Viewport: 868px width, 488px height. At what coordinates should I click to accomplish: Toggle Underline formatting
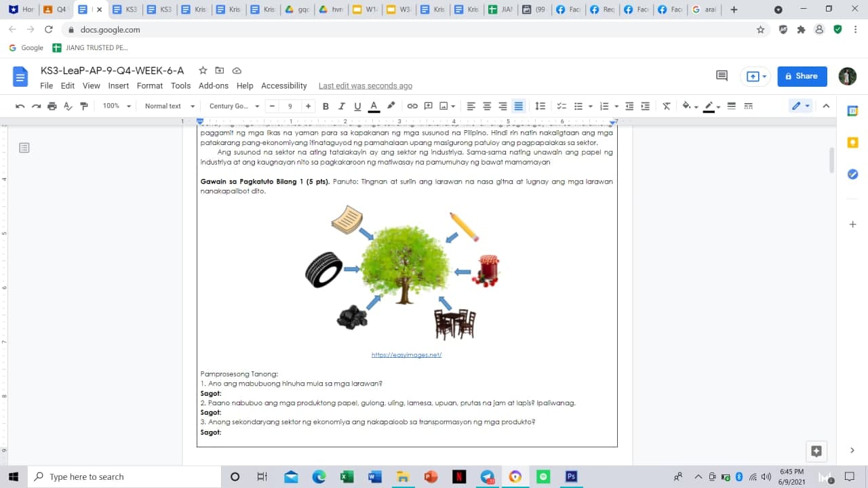(357, 106)
